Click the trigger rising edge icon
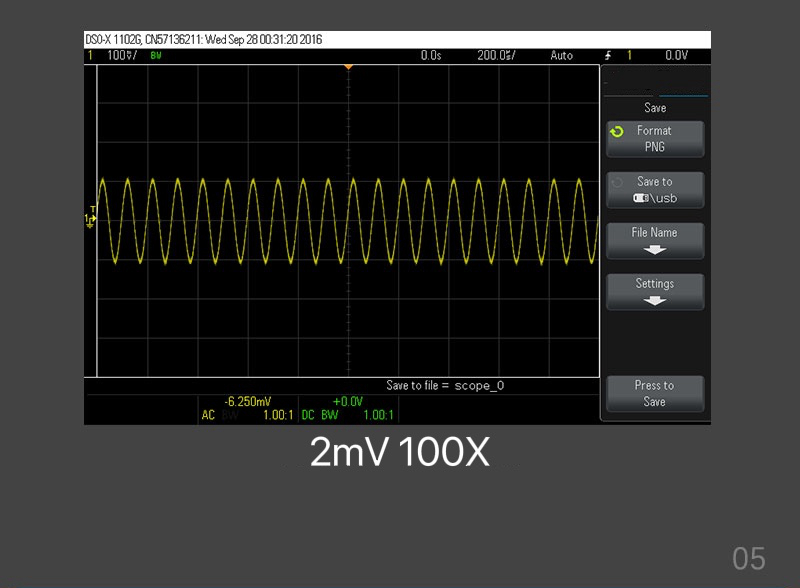This screenshot has height=588, width=800. (x=607, y=56)
